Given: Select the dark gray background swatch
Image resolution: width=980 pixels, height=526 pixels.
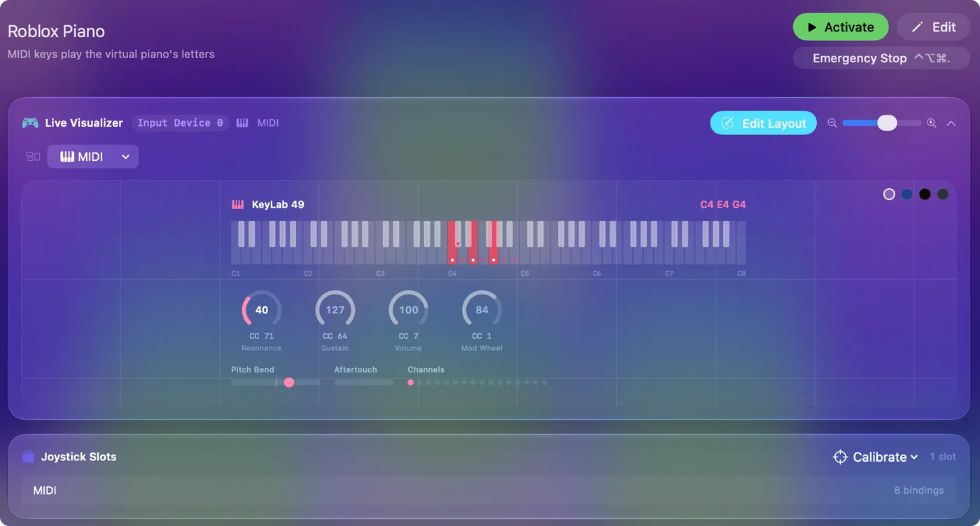Looking at the screenshot, I should (x=943, y=194).
